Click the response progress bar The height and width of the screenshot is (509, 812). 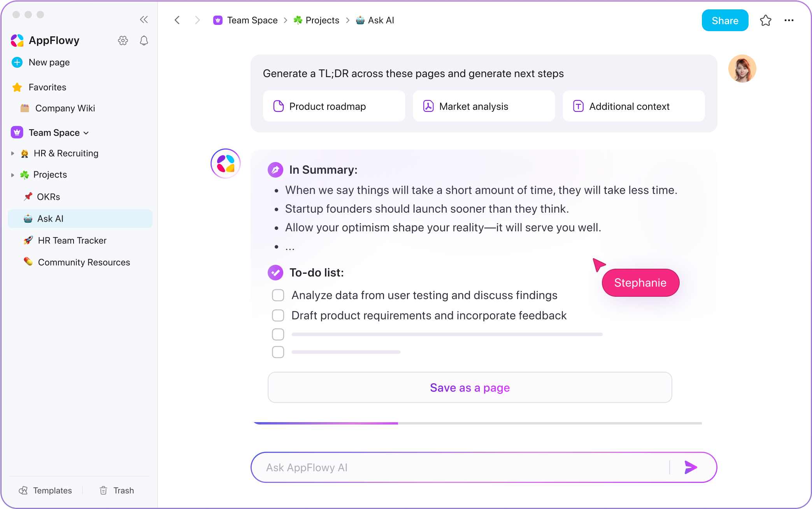coord(477,423)
